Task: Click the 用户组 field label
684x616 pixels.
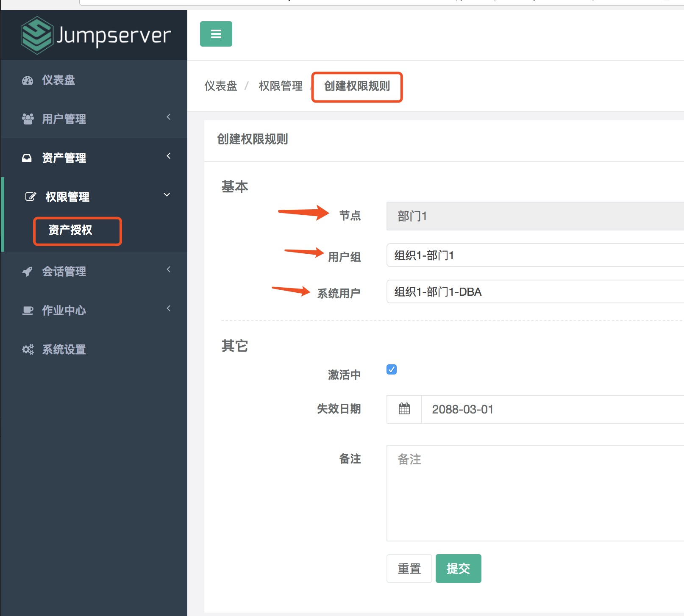Action: [345, 257]
